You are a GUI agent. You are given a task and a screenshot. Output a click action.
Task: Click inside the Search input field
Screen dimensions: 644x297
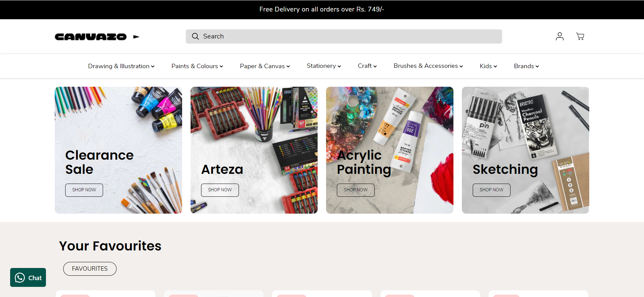(x=344, y=36)
